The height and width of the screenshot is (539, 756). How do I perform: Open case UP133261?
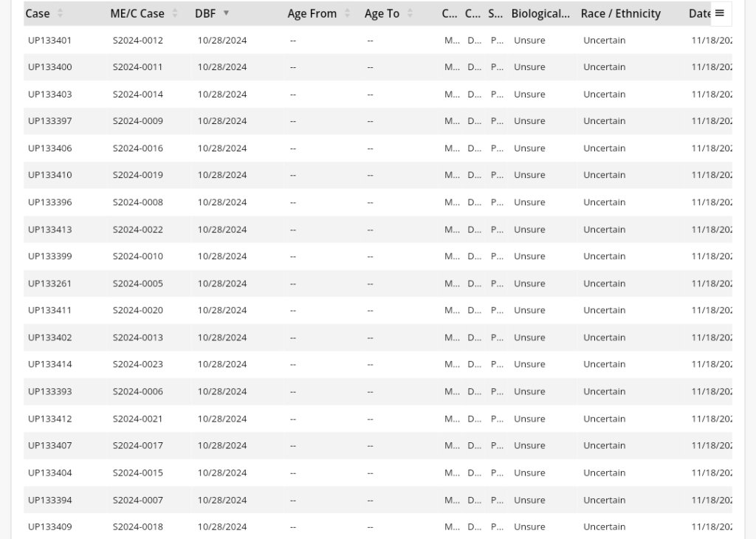tap(50, 284)
